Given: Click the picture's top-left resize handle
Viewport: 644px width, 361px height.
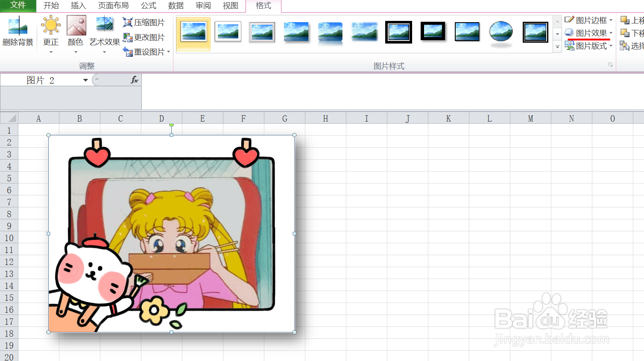Looking at the screenshot, I should tap(49, 135).
